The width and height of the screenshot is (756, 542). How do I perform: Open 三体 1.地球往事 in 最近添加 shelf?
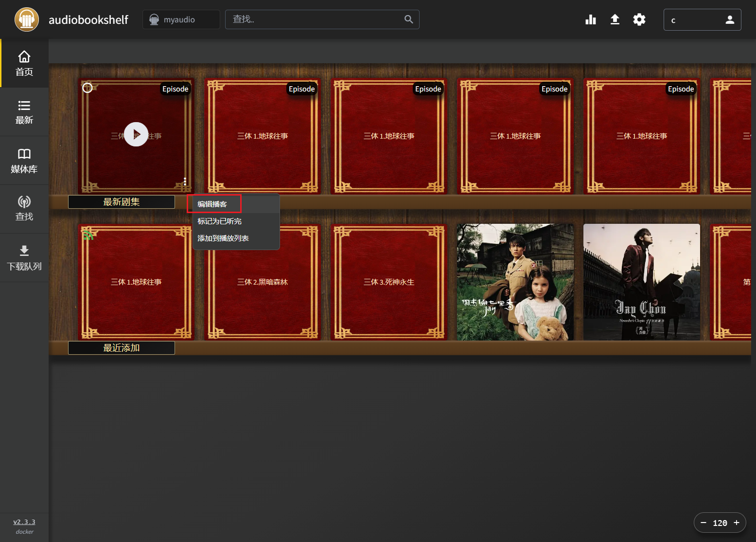point(136,282)
